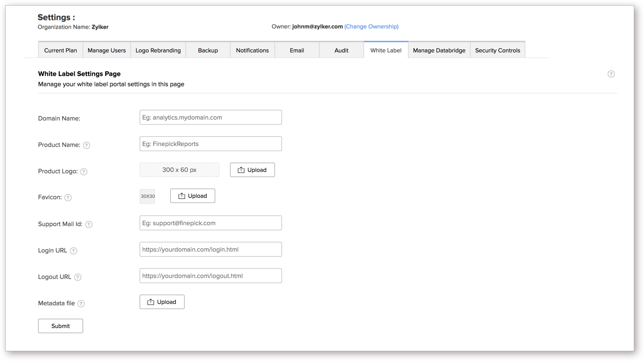644x361 pixels.
Task: Submit the white label settings
Action: tap(61, 326)
